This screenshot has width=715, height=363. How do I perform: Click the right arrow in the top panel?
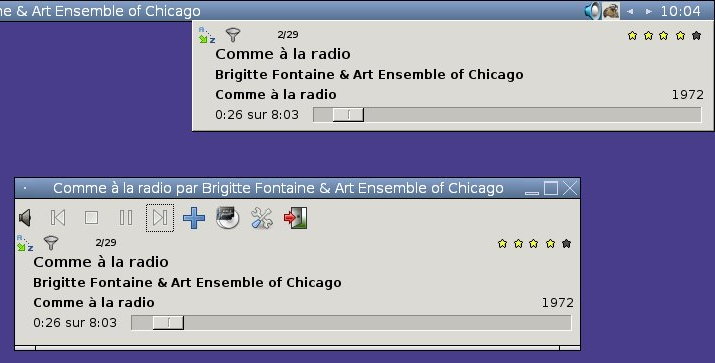(x=648, y=11)
